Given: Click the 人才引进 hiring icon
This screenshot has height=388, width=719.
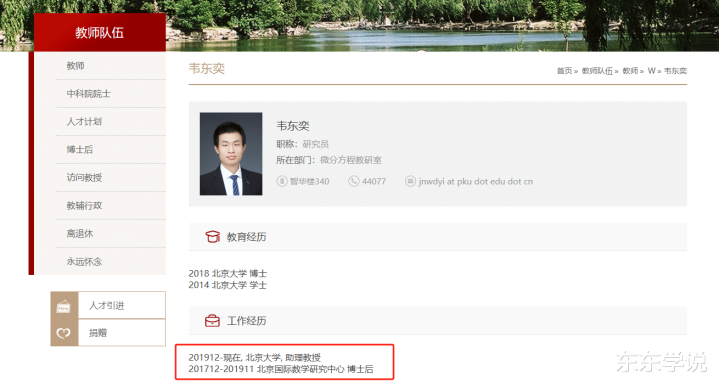Looking at the screenshot, I should click(64, 306).
